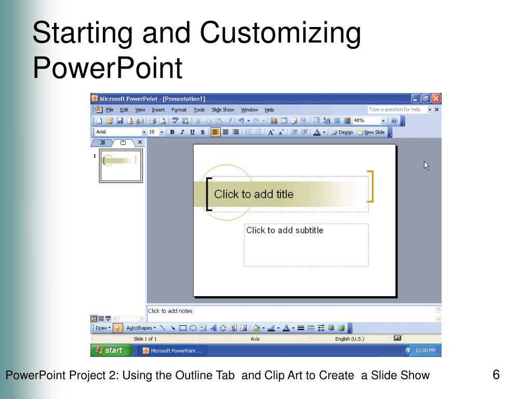Viewport: 532px width, 399px height.
Task: Select the Oval drawing tool
Action: click(193, 328)
